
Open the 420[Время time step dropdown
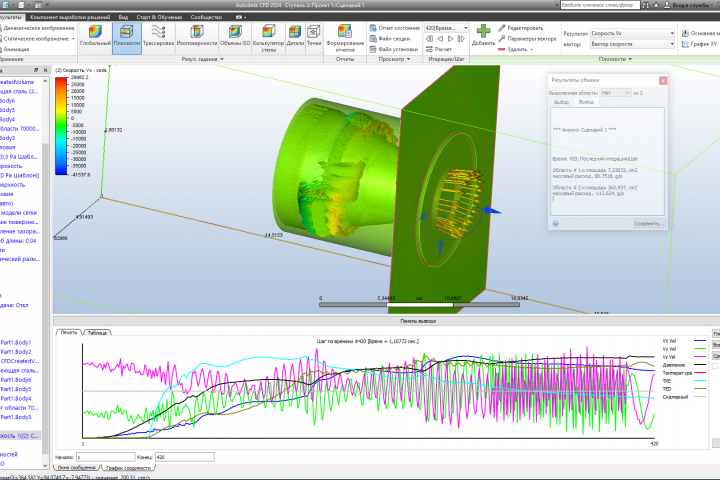click(446, 28)
